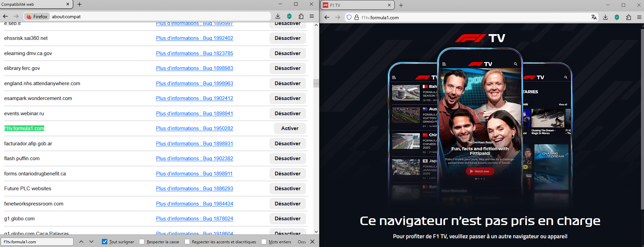644x247 pixels.
Task: Open downloads in the F1 TV window
Action: pos(605,17)
